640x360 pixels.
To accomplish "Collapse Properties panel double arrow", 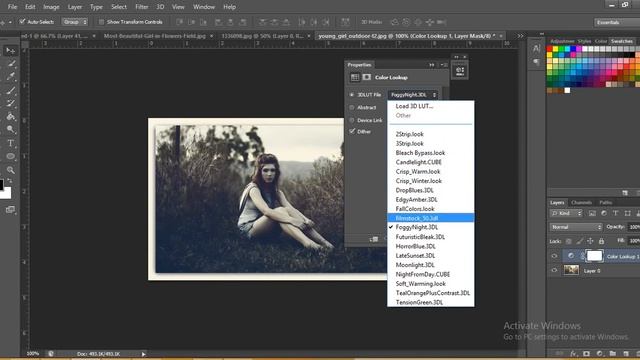I will pyautogui.click(x=432, y=65).
